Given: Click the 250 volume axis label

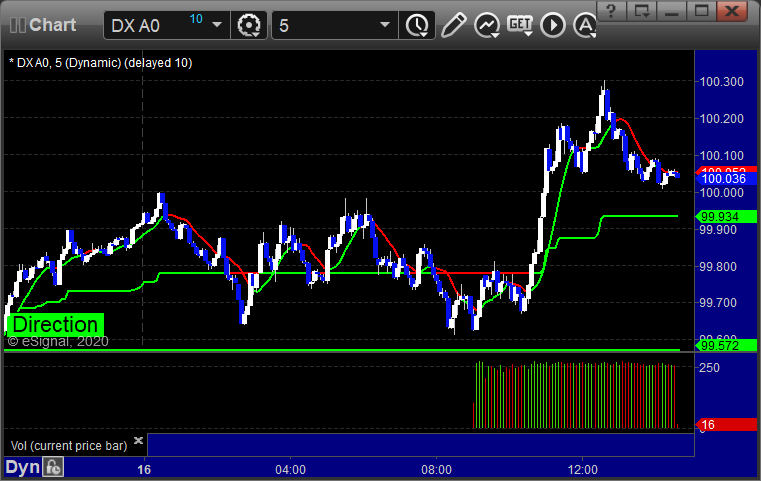Looking at the screenshot, I should point(709,367).
